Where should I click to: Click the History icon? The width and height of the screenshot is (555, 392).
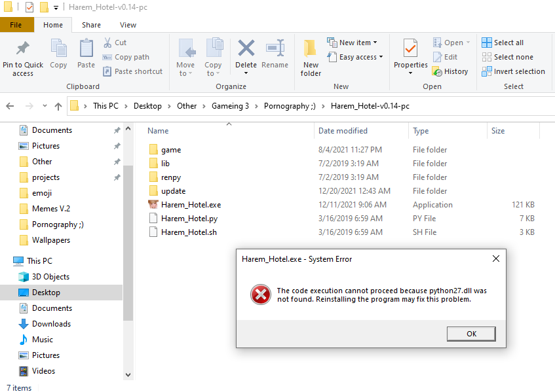pos(438,71)
